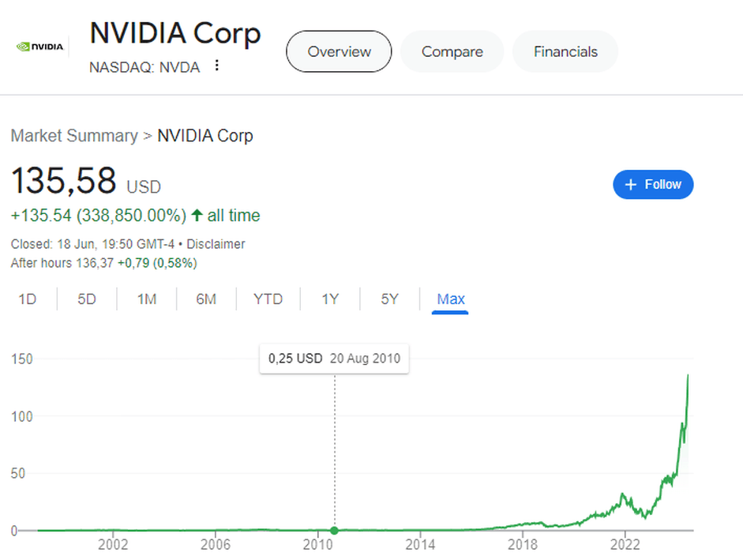
Task: Select the Max time range
Action: [451, 299]
